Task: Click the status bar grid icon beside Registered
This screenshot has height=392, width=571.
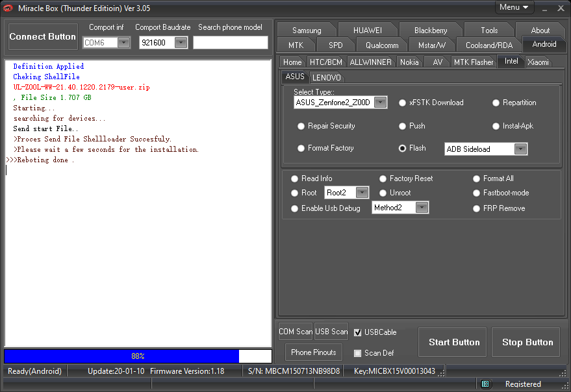Action: pos(485,384)
